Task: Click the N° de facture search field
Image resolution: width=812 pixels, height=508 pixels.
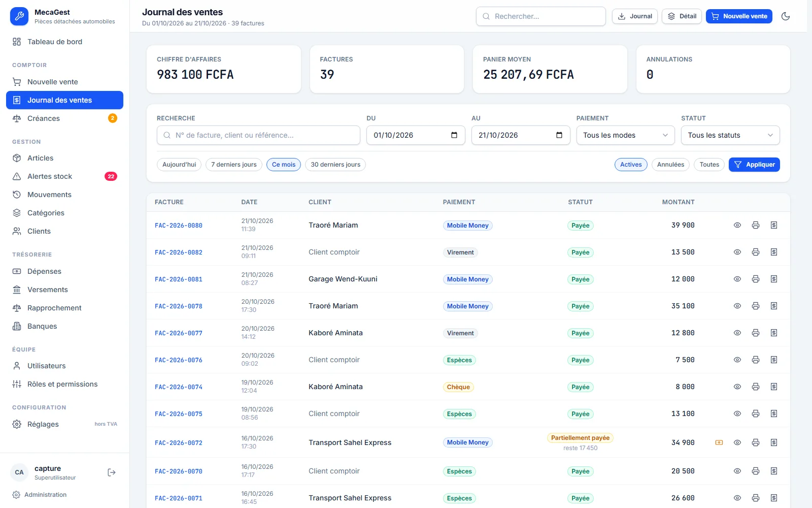Action: [258, 135]
